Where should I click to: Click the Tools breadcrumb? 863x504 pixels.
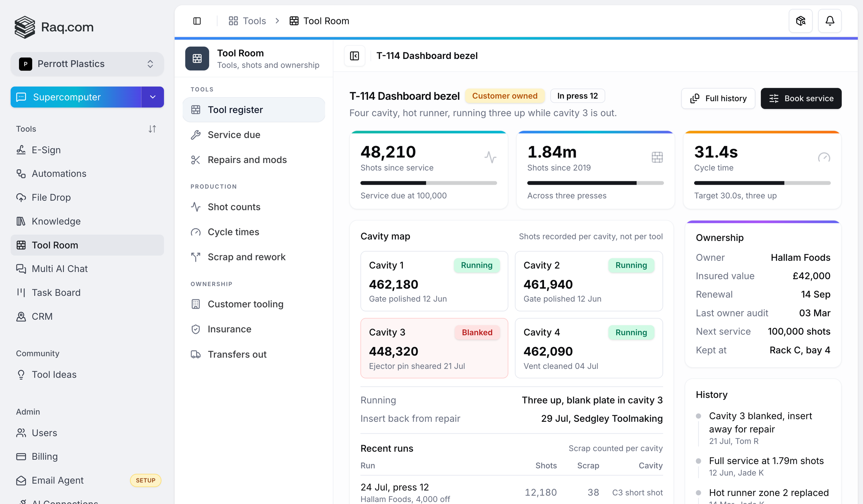tap(247, 21)
